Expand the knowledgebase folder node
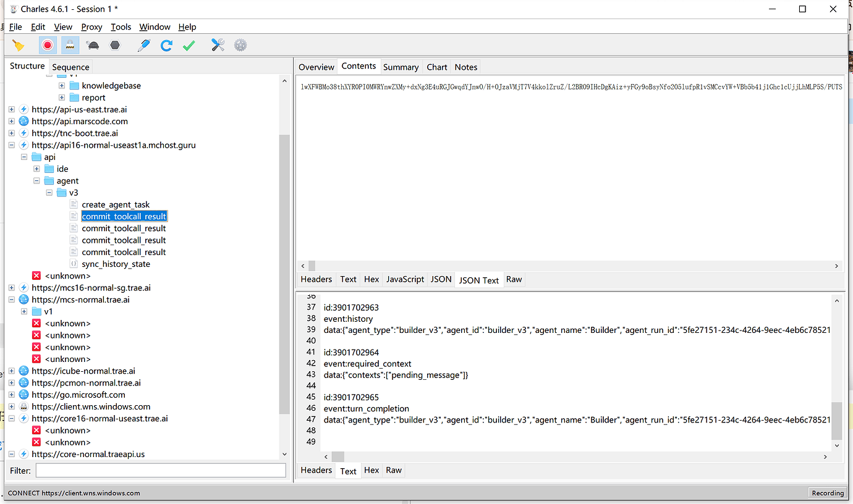 62,86
